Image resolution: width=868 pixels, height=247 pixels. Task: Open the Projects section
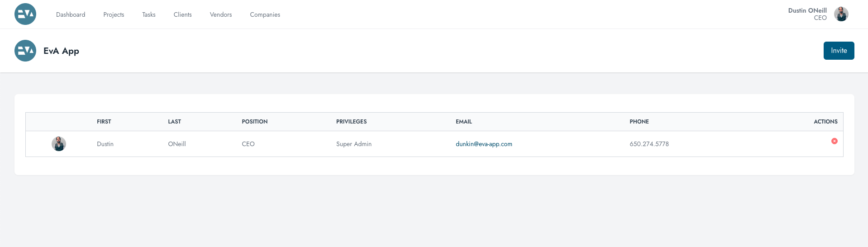click(114, 14)
